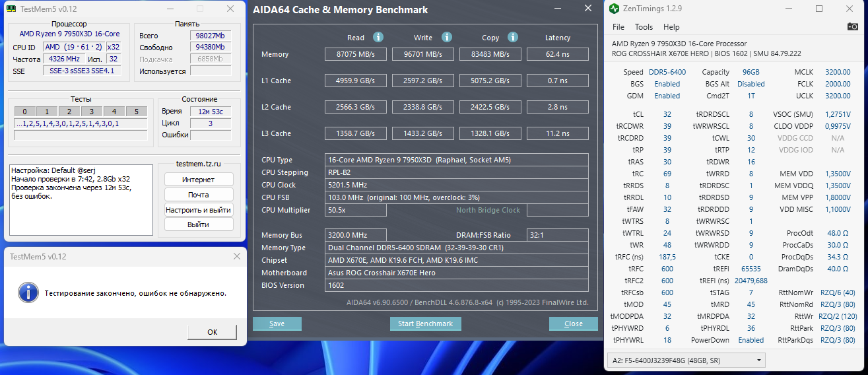Open the File menu in ZenTimings

[x=618, y=27]
